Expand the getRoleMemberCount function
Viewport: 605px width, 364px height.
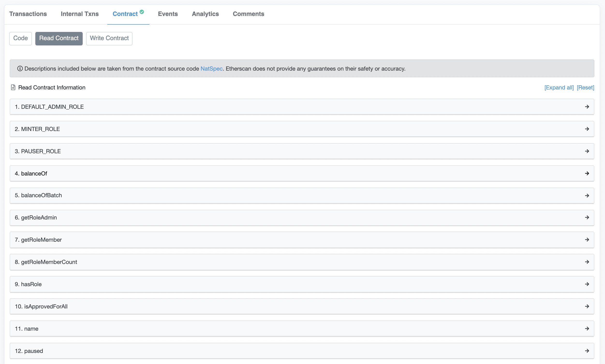(x=302, y=262)
